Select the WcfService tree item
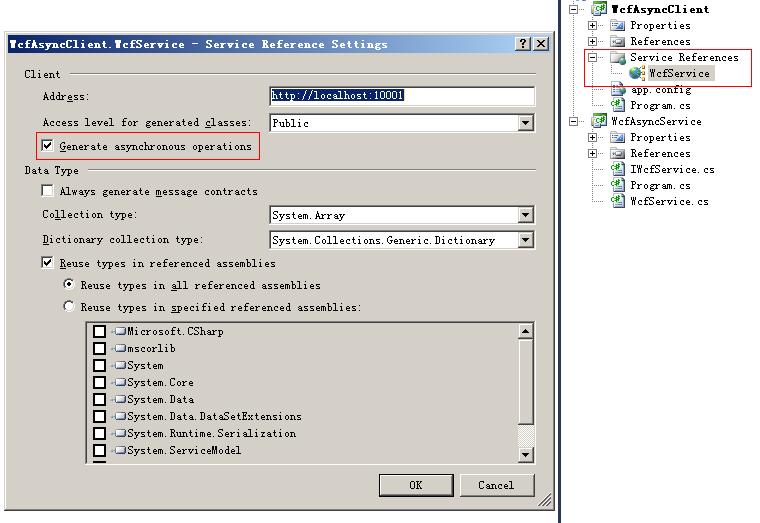 point(679,73)
